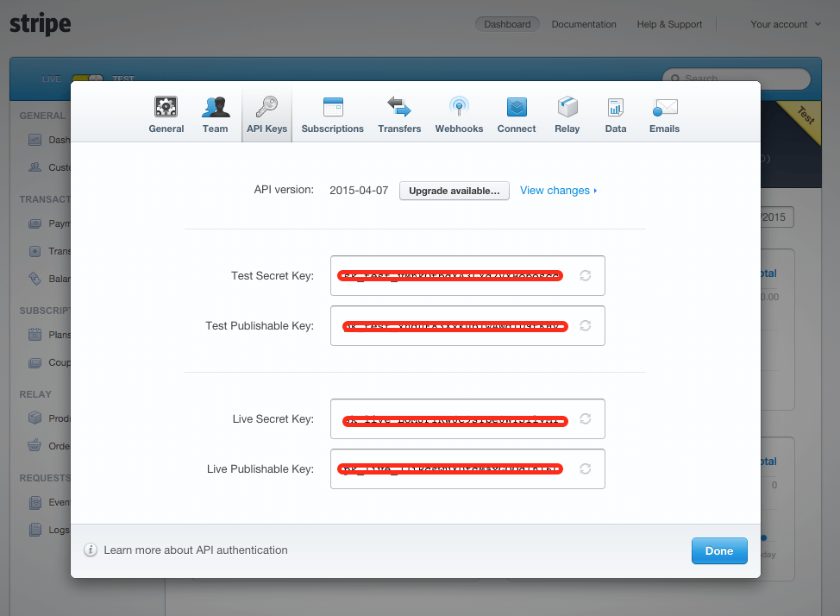840x616 pixels.
Task: Open Relay settings via its icon
Action: [567, 106]
